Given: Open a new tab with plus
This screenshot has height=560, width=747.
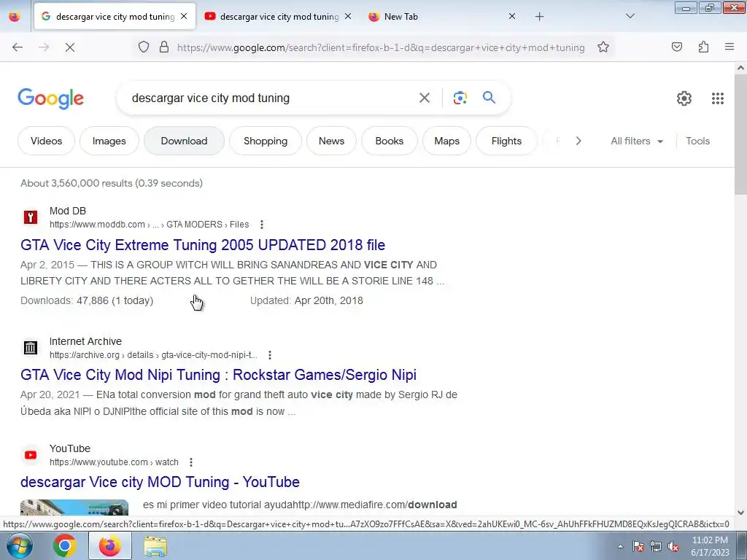Looking at the screenshot, I should pyautogui.click(x=539, y=17).
